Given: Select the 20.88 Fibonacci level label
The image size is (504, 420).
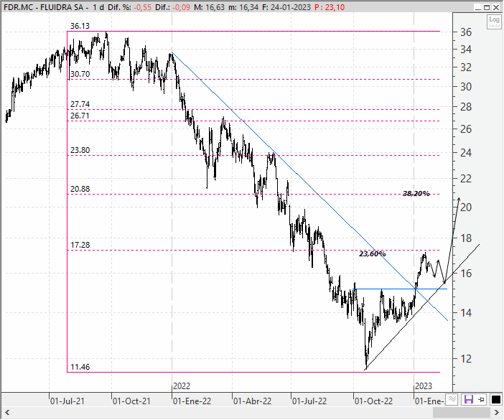Looking at the screenshot, I should (x=80, y=189).
